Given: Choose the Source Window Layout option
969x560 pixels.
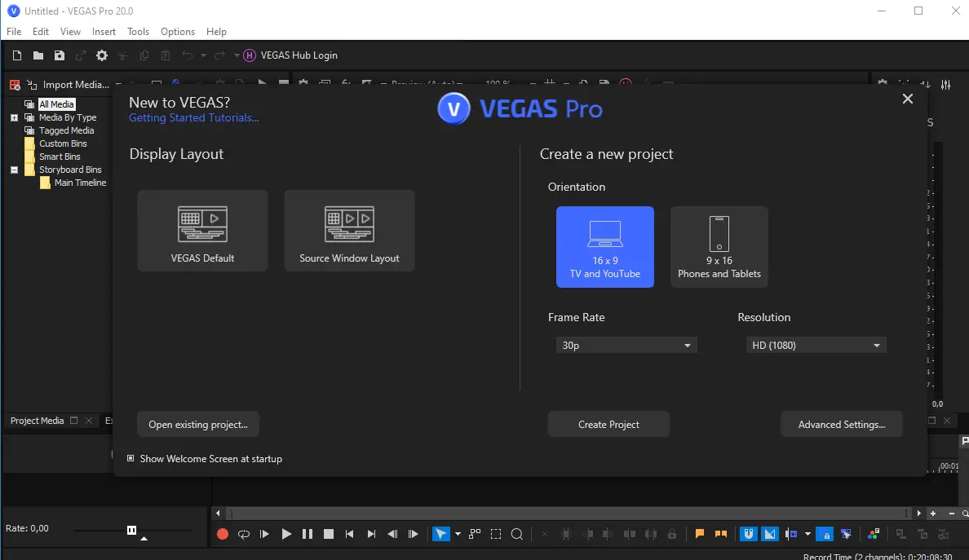Looking at the screenshot, I should [349, 231].
